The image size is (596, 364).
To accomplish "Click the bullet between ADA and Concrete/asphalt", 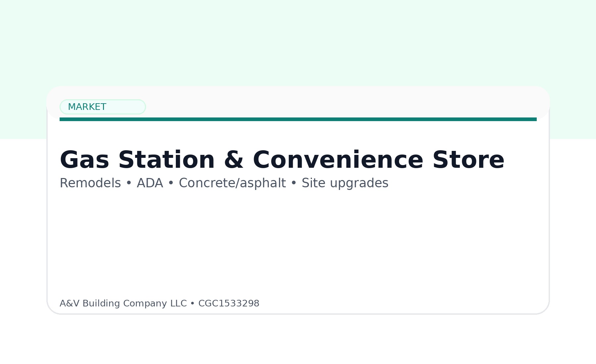I will (171, 183).
